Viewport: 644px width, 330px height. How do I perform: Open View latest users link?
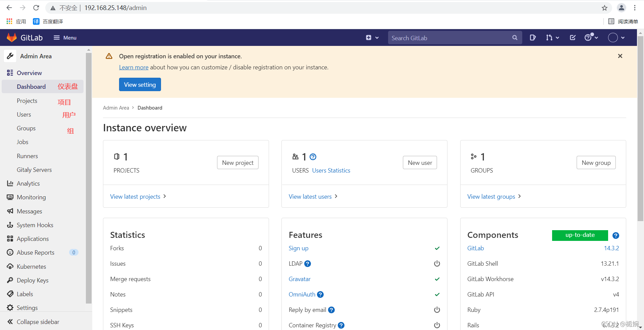[x=313, y=197]
